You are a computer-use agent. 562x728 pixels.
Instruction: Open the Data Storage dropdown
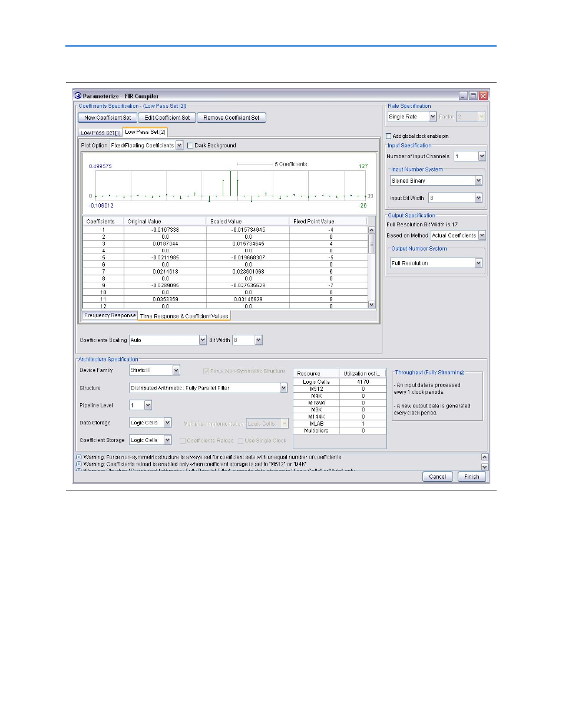coord(167,423)
